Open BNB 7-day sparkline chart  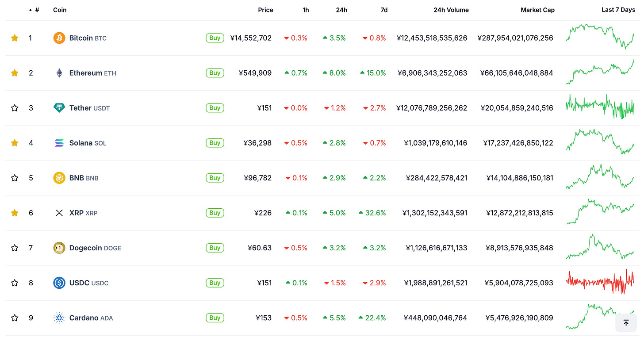click(600, 176)
